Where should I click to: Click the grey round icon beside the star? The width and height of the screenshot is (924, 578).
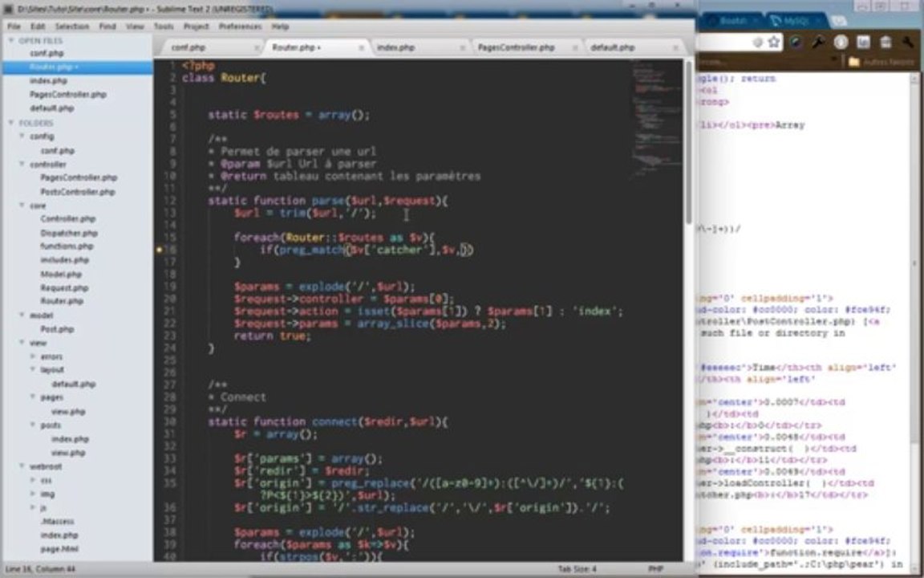click(758, 43)
